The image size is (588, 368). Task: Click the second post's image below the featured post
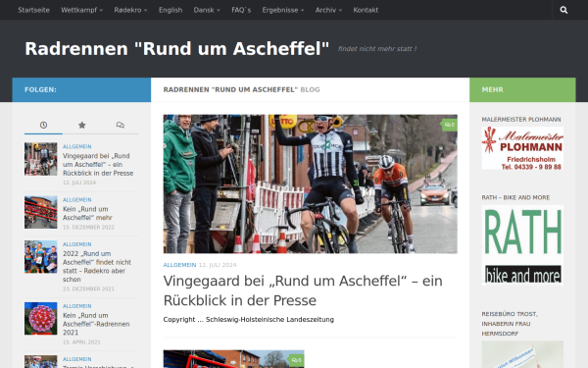pyautogui.click(x=233, y=359)
